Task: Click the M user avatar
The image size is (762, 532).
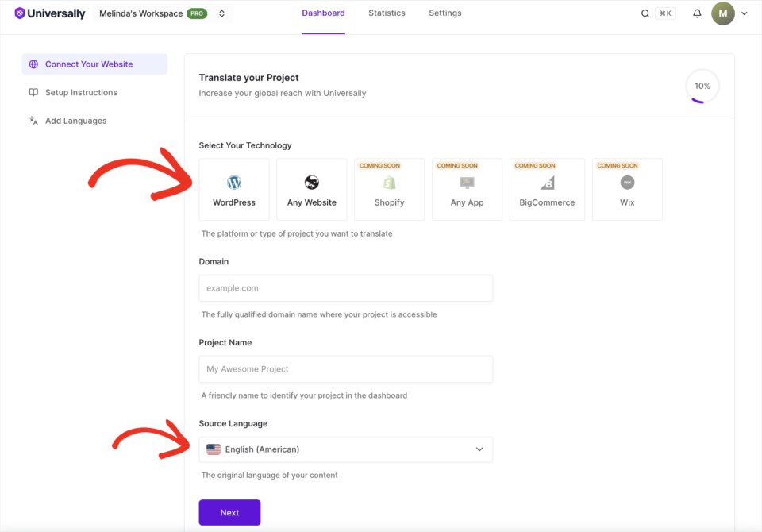Action: pyautogui.click(x=722, y=13)
